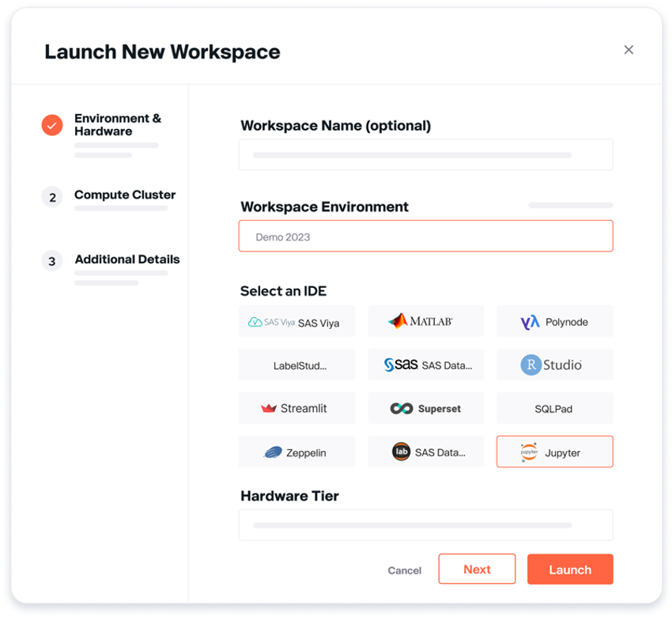Select RStudio as the IDE

click(x=554, y=365)
